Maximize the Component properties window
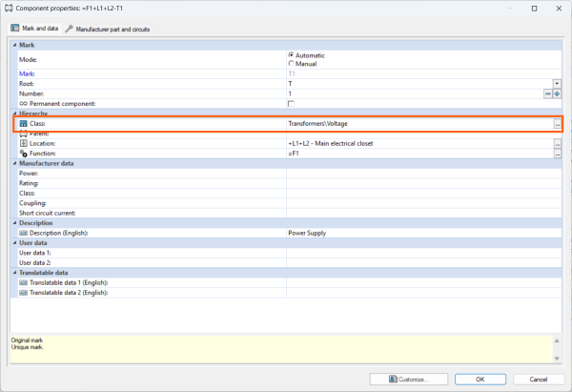Screen dimensions: 572x392 coord(534,9)
